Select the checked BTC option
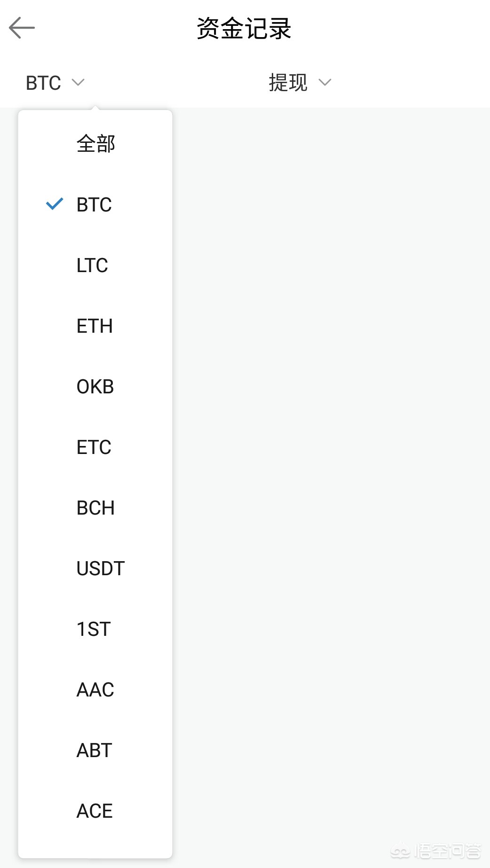490x868 pixels. click(94, 205)
